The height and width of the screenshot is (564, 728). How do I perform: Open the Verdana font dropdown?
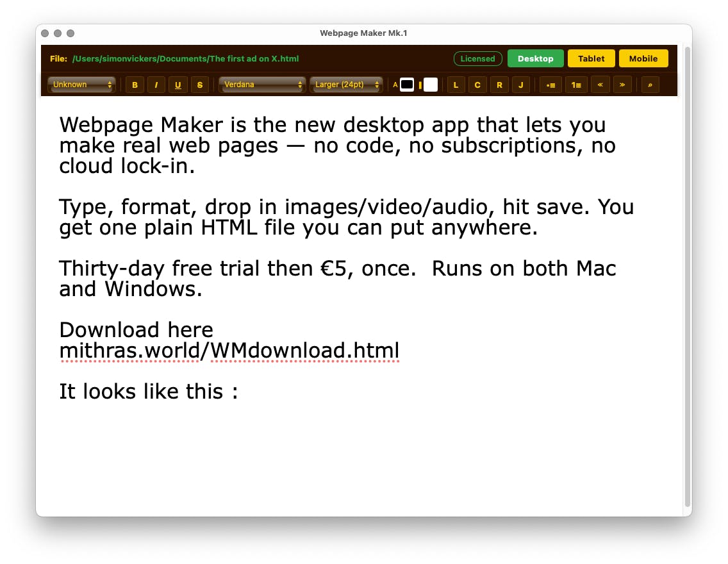(x=262, y=85)
